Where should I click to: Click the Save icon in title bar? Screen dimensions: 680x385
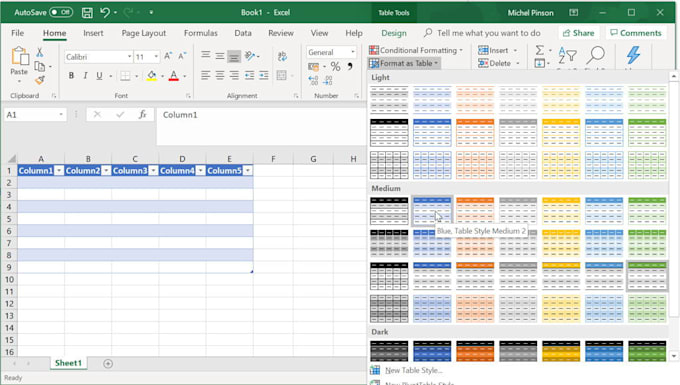click(x=87, y=13)
